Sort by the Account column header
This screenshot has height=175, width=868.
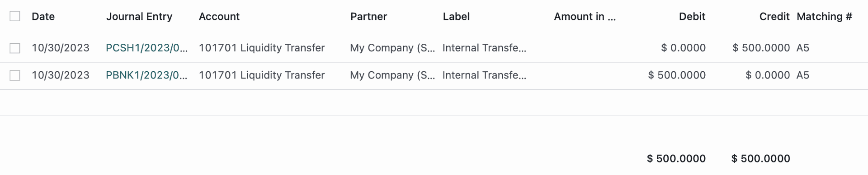219,17
